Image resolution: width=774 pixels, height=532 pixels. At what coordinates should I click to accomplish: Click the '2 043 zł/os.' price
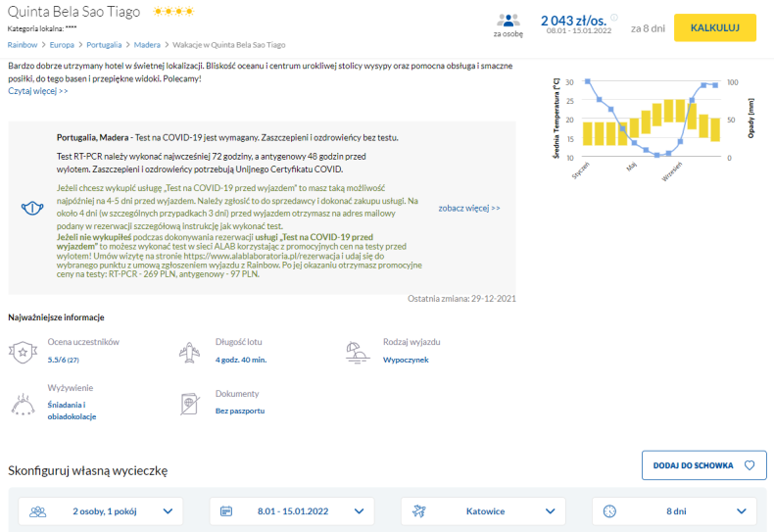[573, 21]
